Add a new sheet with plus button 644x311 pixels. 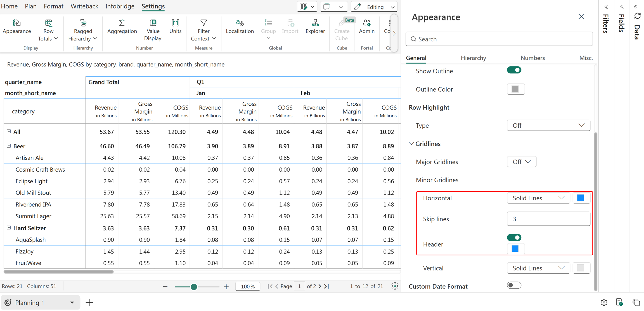[x=89, y=303]
